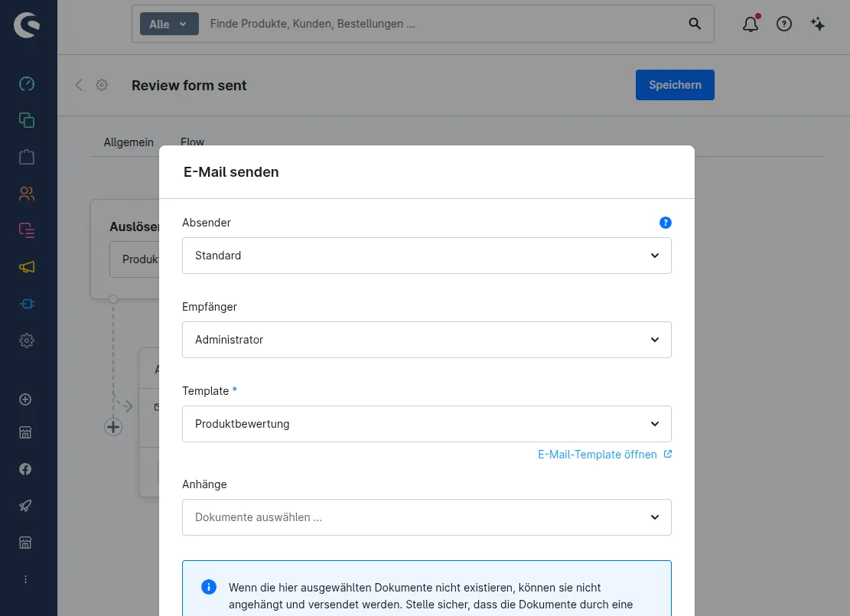The width and height of the screenshot is (850, 616).
Task: Open the Customers icon in sidebar
Action: click(27, 194)
